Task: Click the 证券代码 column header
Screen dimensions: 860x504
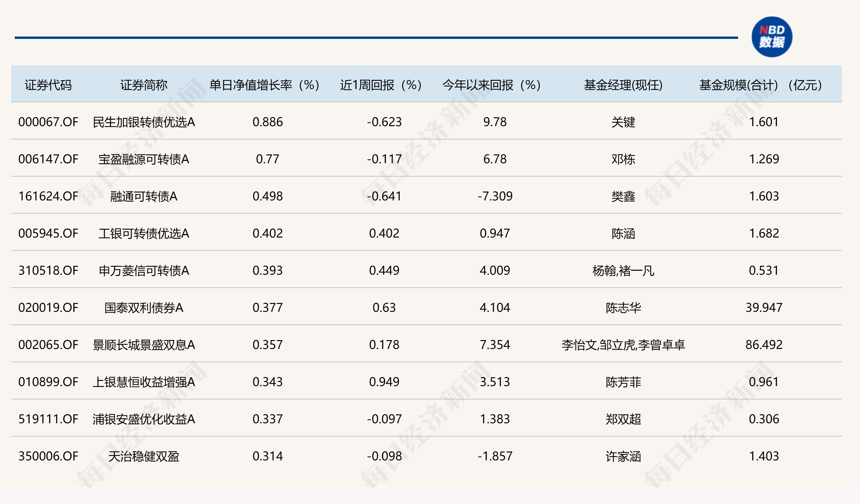Action: (x=48, y=85)
